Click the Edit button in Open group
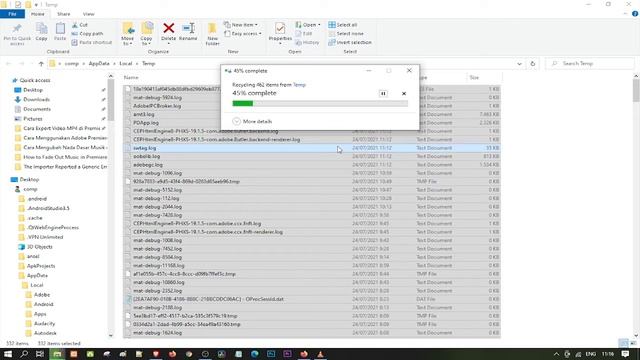Image resolution: width=640 pixels, height=360 pixels. coord(304,33)
